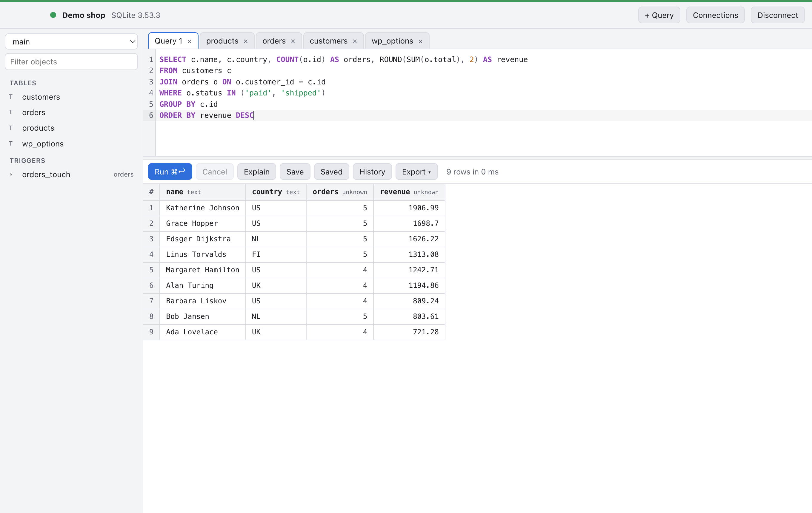This screenshot has height=513, width=812.
Task: Click the Filter objects input field
Action: (x=71, y=62)
